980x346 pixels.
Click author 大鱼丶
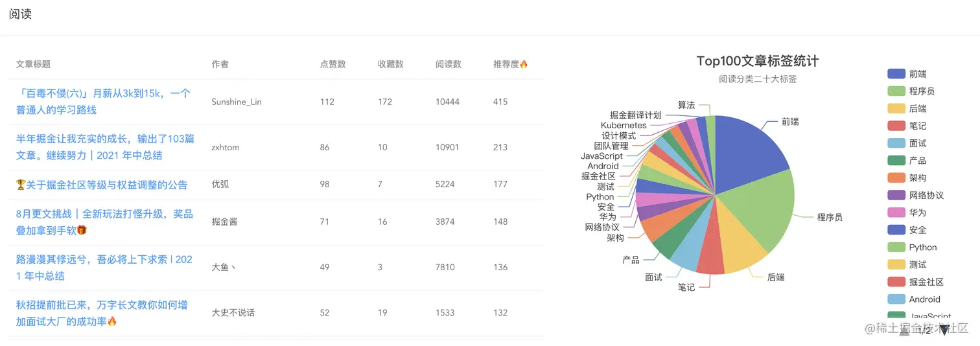224,267
